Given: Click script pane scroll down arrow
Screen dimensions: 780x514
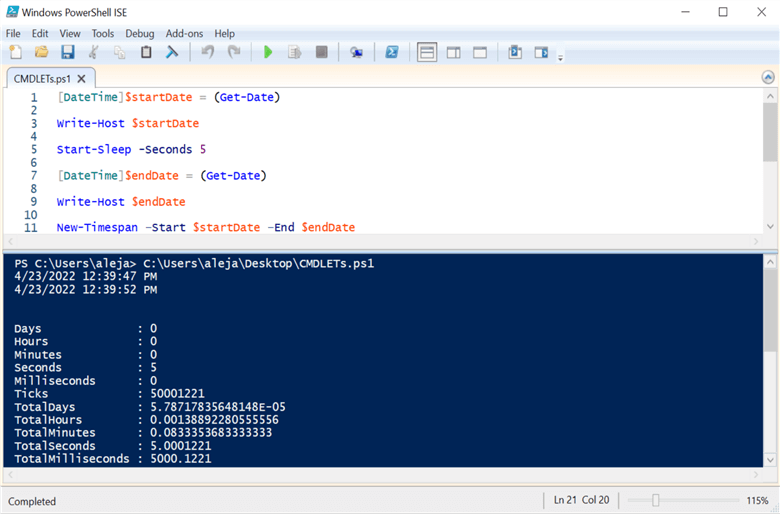Looking at the screenshot, I should point(770,226).
